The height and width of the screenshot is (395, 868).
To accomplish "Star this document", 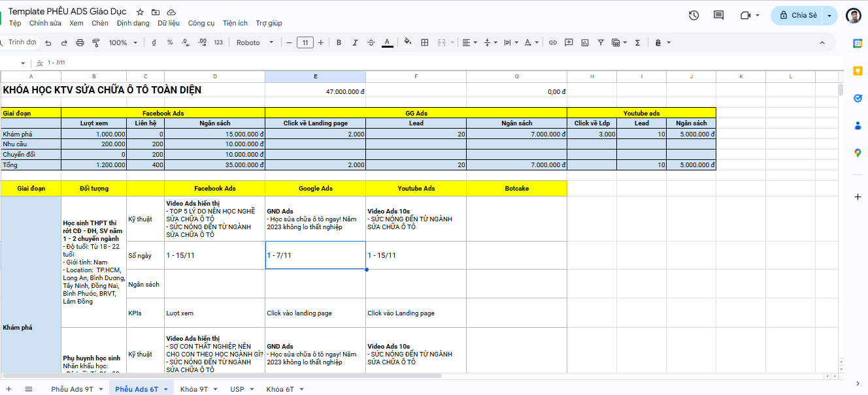I will [x=140, y=12].
